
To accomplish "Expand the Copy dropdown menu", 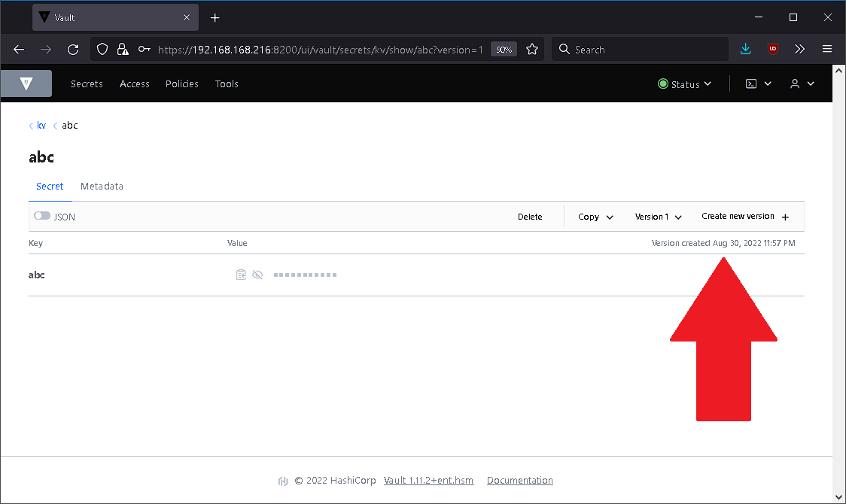I will coord(595,216).
